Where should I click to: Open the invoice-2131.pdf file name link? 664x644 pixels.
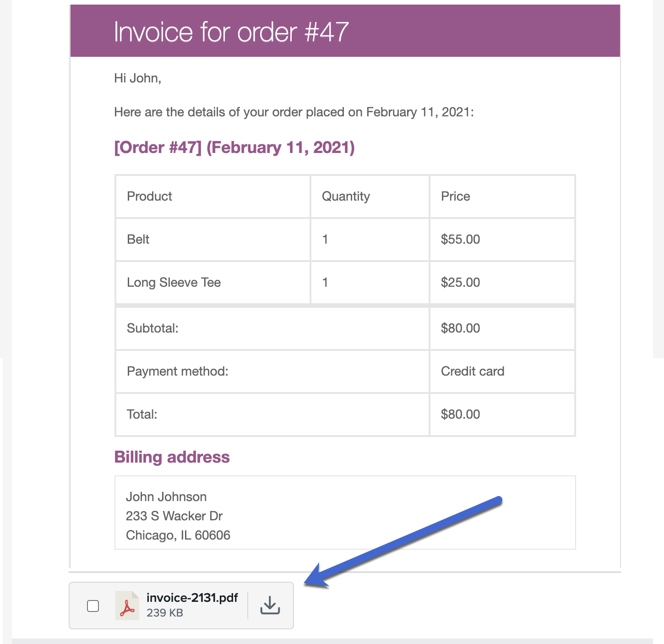coord(192,597)
